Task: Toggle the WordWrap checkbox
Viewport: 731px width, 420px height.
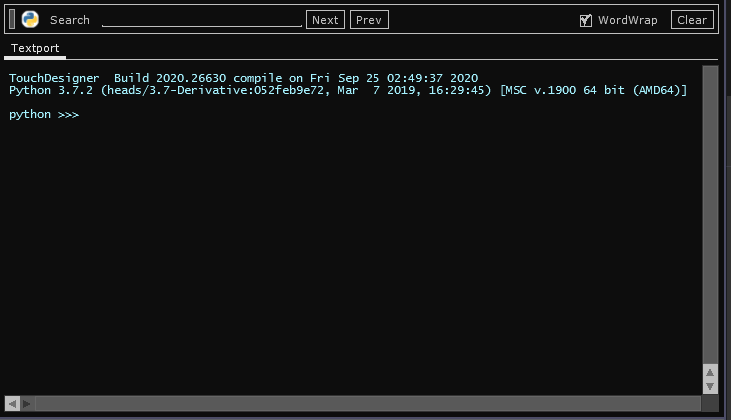Action: (x=586, y=20)
